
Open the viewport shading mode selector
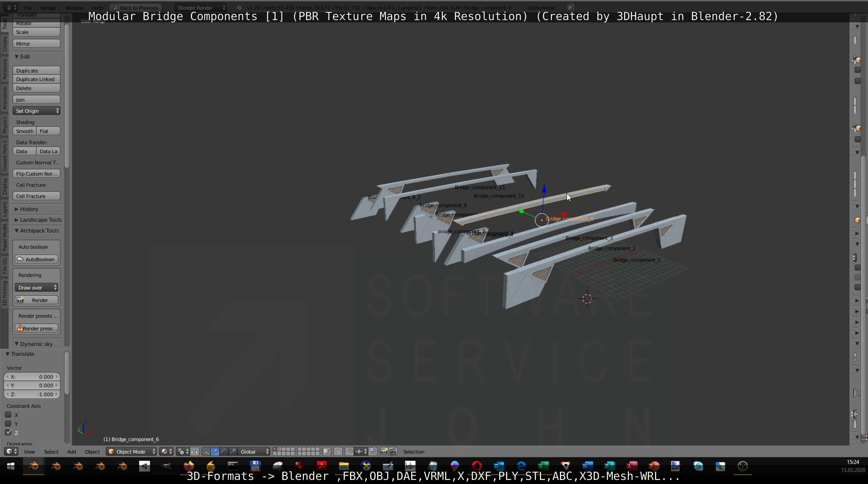[166, 452]
